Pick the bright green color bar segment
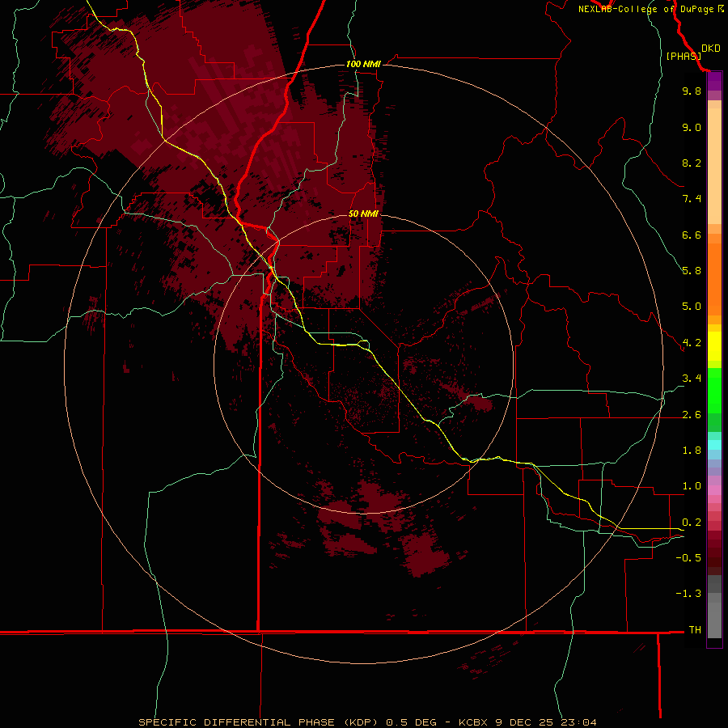The image size is (728, 728). click(714, 390)
